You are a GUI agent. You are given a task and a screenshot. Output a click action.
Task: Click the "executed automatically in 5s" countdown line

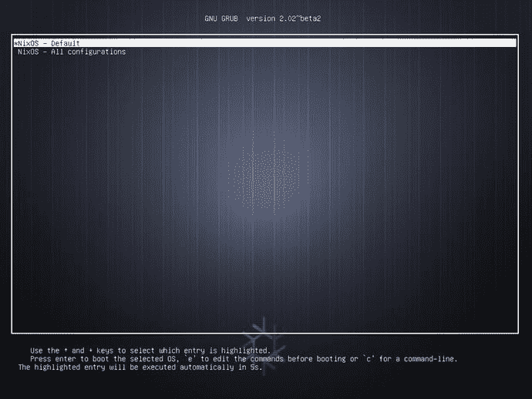(x=140, y=367)
